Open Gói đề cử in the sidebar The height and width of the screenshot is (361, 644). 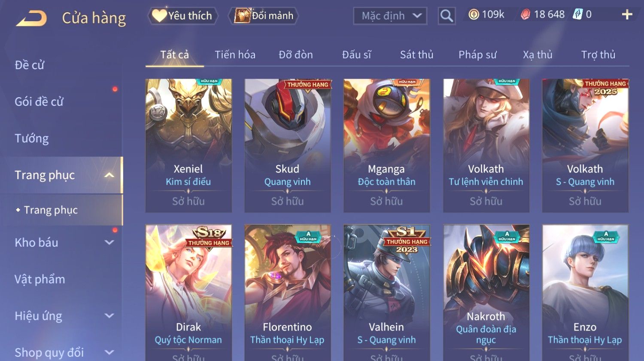pyautogui.click(x=39, y=102)
